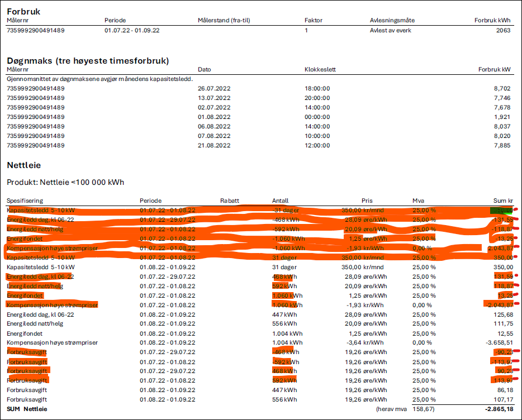Image resolution: width=522 pixels, height=420 pixels.
Task: Select the -3.658,51 compensation amount
Action: (499, 342)
